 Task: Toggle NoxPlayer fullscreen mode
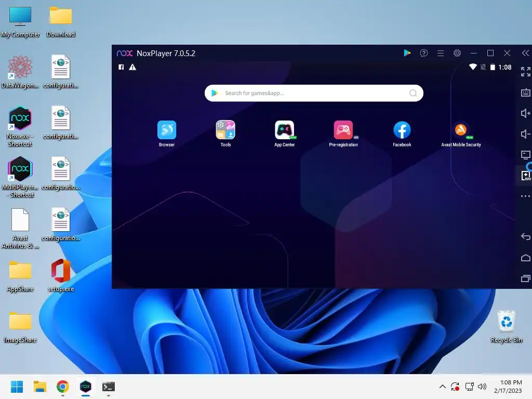pyautogui.click(x=525, y=72)
